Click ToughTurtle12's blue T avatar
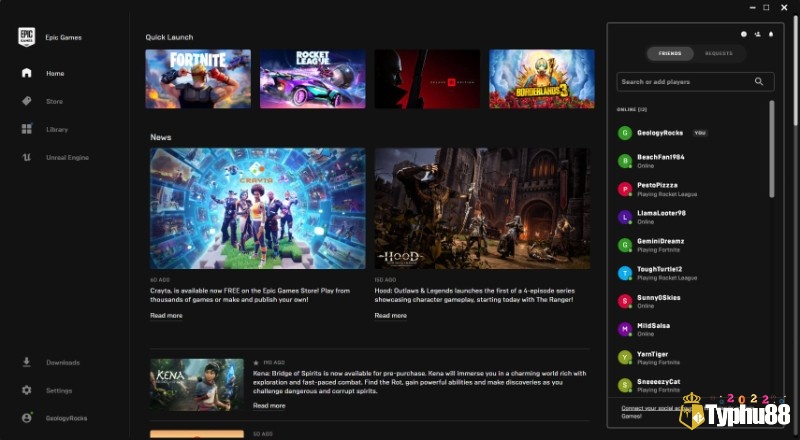The height and width of the screenshot is (440, 800). 625,273
